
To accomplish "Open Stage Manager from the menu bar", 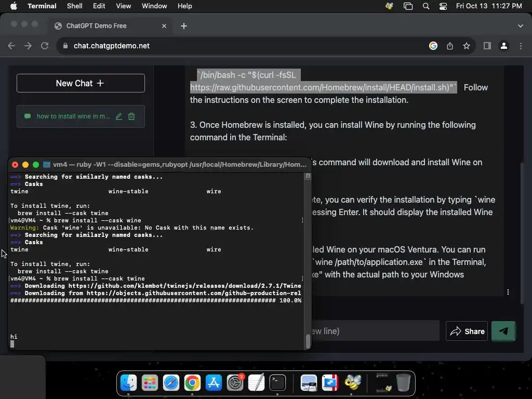I will coord(408,6).
